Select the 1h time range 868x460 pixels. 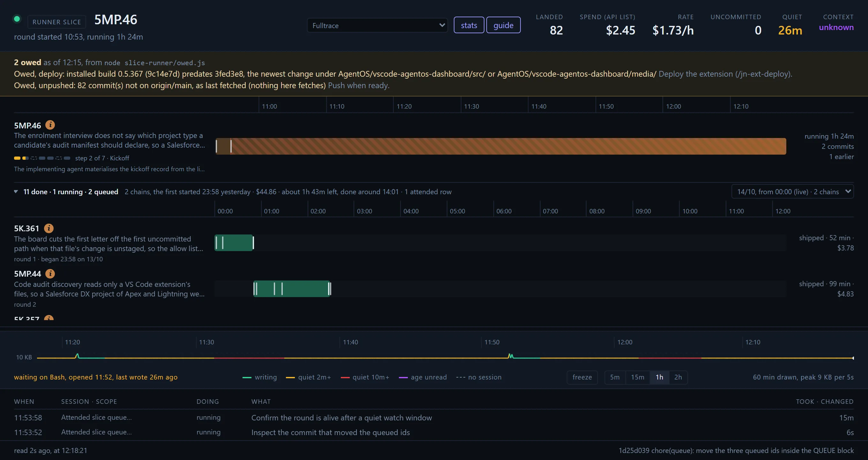[x=659, y=377]
